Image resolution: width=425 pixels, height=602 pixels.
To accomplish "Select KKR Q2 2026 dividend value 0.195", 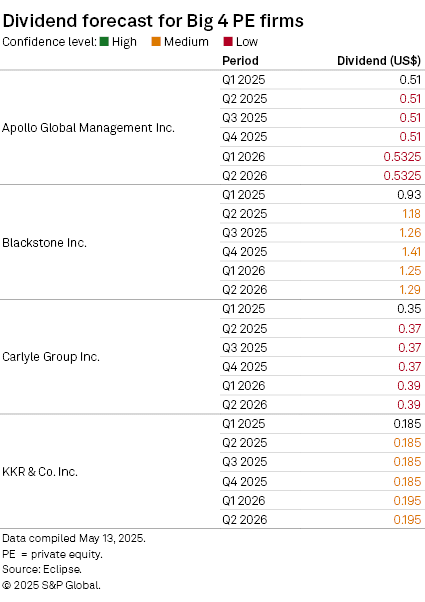I will (x=407, y=519).
